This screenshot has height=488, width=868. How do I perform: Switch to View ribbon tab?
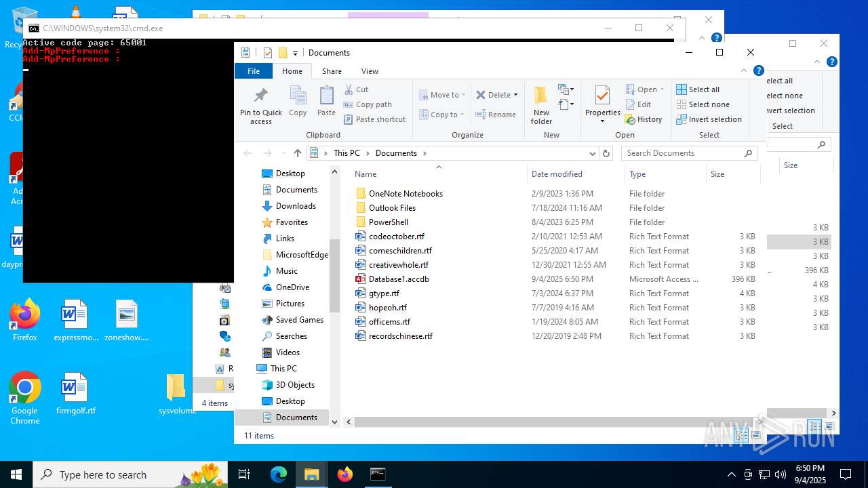tap(370, 70)
